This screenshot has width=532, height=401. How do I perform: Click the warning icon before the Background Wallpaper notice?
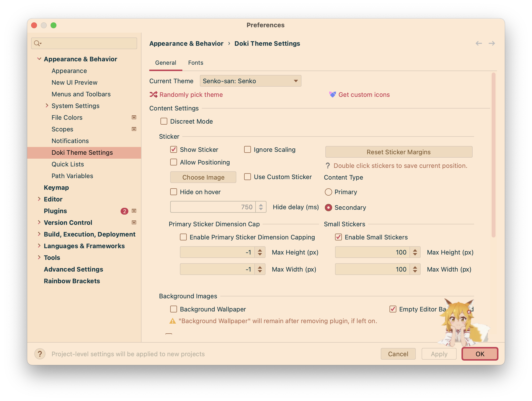point(172,321)
